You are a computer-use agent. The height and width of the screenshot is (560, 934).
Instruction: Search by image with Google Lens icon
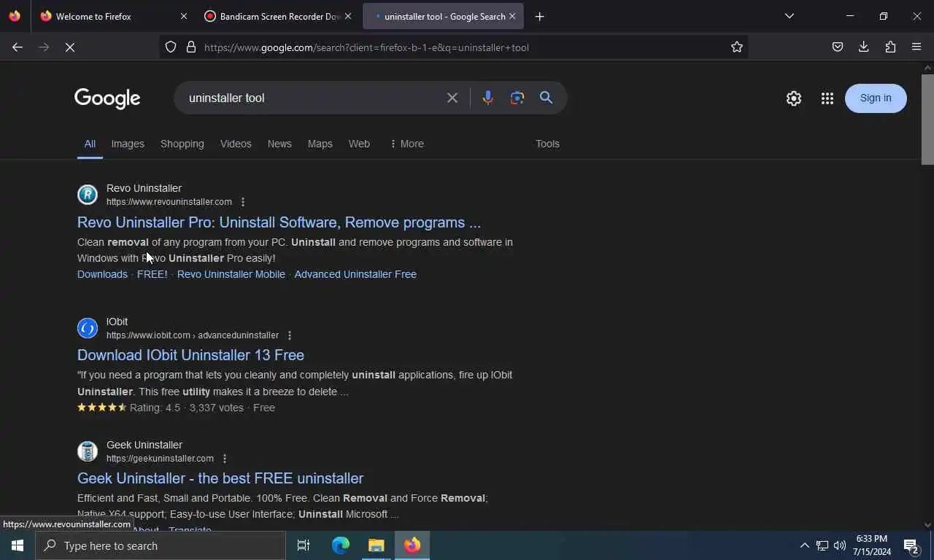517,98
